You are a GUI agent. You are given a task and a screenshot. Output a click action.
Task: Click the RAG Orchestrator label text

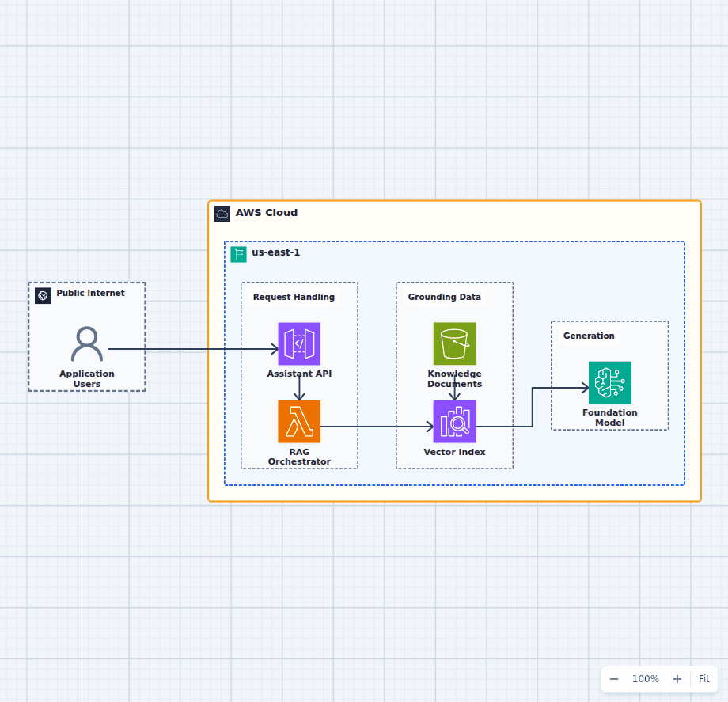tap(299, 457)
